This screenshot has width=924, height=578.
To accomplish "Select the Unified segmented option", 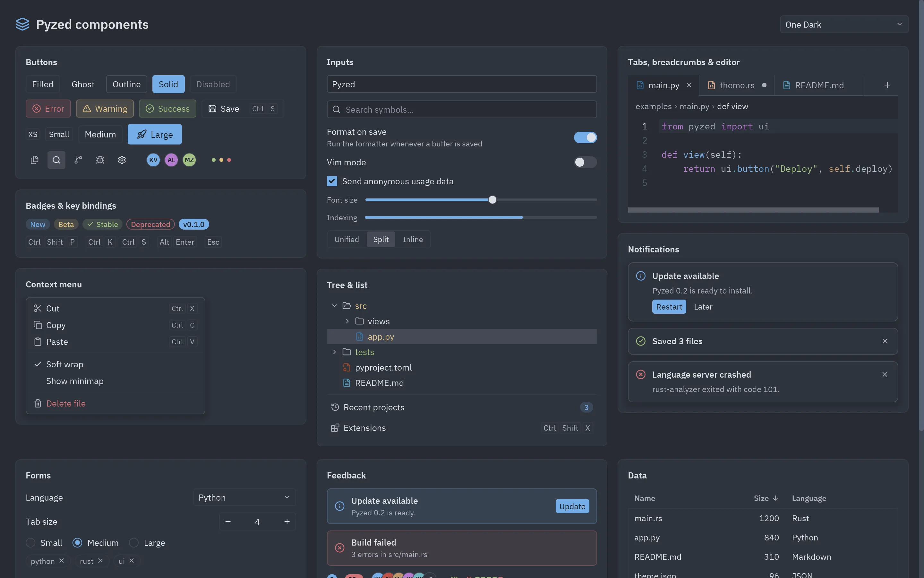I will [347, 239].
